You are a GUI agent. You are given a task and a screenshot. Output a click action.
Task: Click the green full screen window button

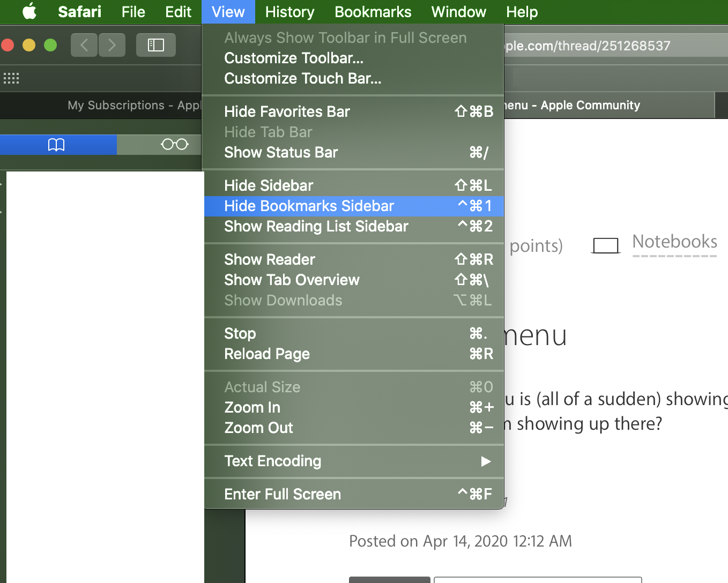coord(50,45)
